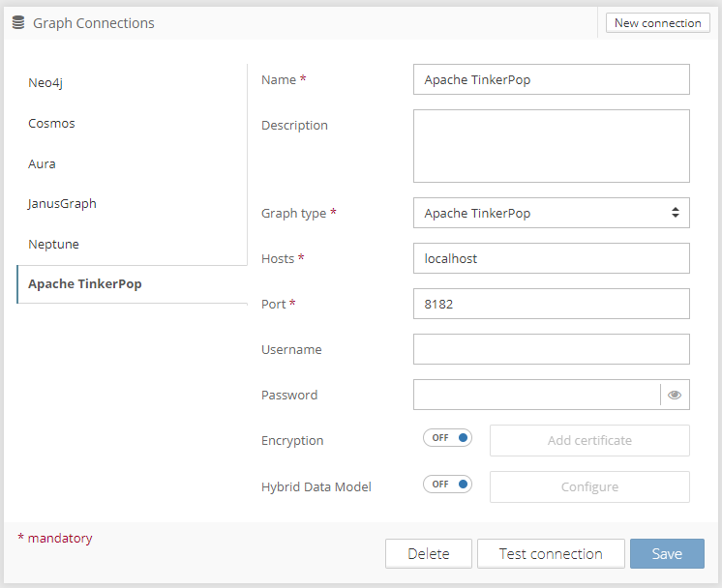
Task: Click the Port field showing 8182
Action: (551, 304)
